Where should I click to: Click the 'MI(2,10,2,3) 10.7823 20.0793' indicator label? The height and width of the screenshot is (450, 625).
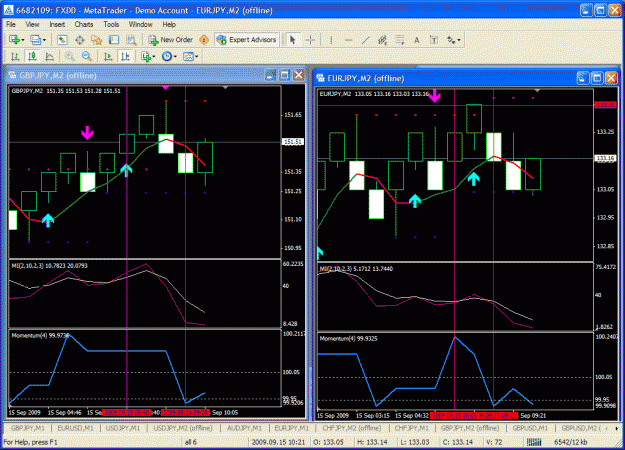(49, 265)
